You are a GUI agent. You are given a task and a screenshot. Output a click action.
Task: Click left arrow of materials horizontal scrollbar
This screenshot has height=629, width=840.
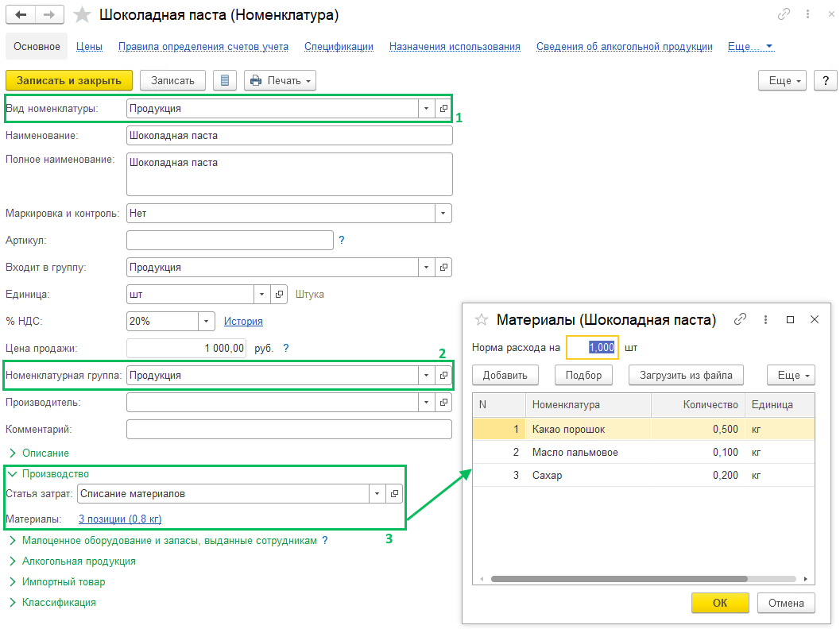point(482,579)
